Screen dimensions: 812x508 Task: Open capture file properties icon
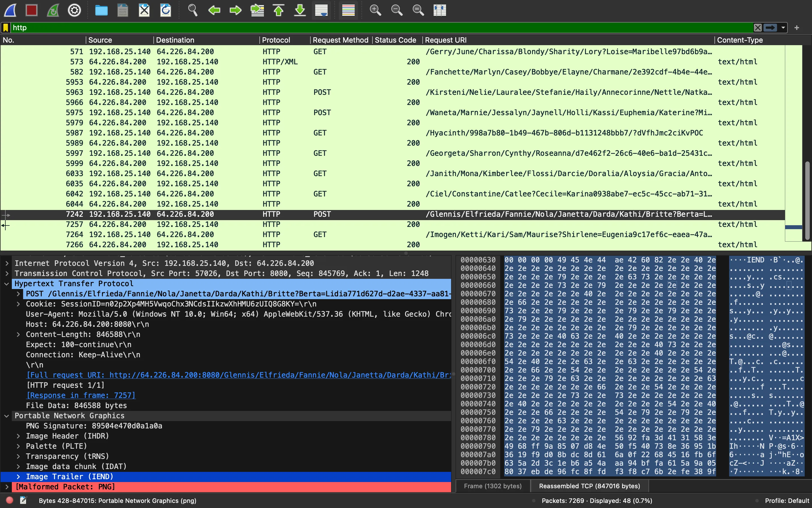(x=23, y=500)
